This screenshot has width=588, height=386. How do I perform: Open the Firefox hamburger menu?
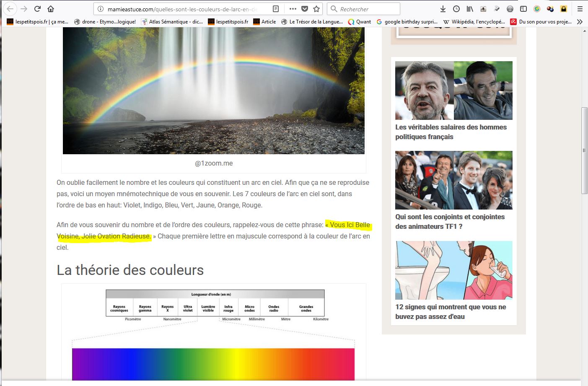click(580, 9)
